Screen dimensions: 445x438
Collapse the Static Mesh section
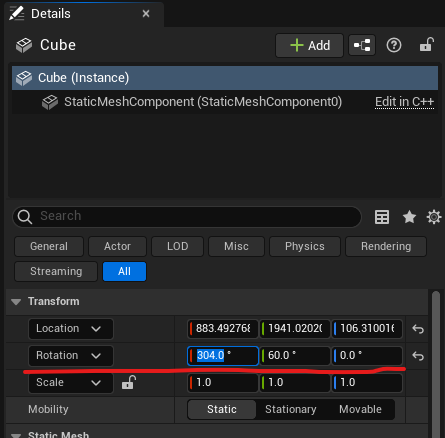tap(16, 435)
